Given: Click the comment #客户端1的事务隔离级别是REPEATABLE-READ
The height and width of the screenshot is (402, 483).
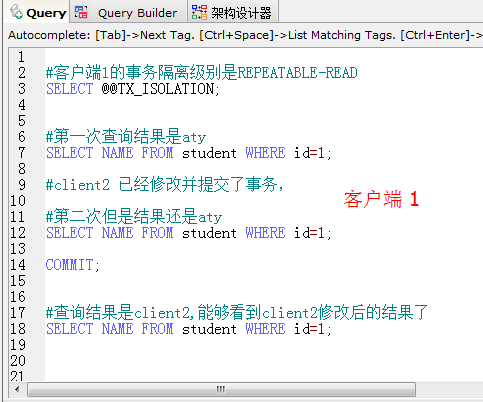Looking at the screenshot, I should pyautogui.click(x=201, y=73).
